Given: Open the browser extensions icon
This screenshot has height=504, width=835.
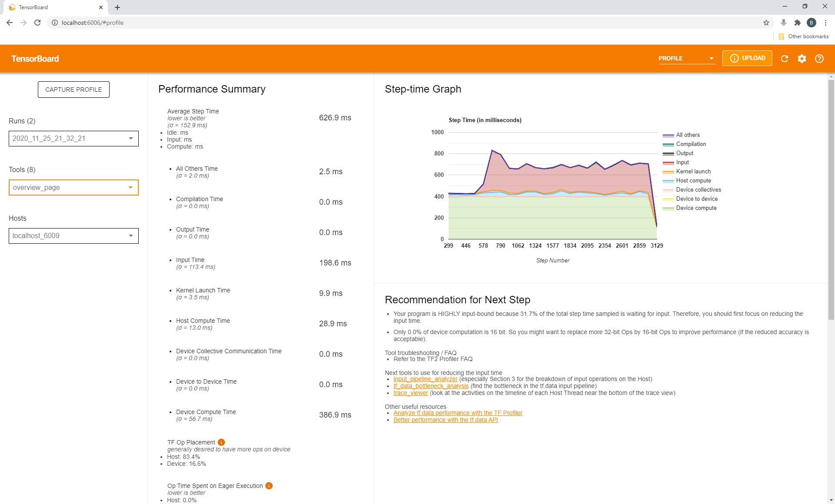Looking at the screenshot, I should (x=798, y=23).
